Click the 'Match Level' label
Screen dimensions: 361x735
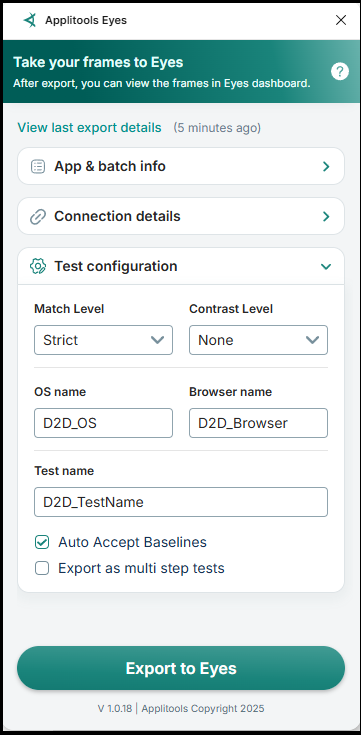point(69,309)
